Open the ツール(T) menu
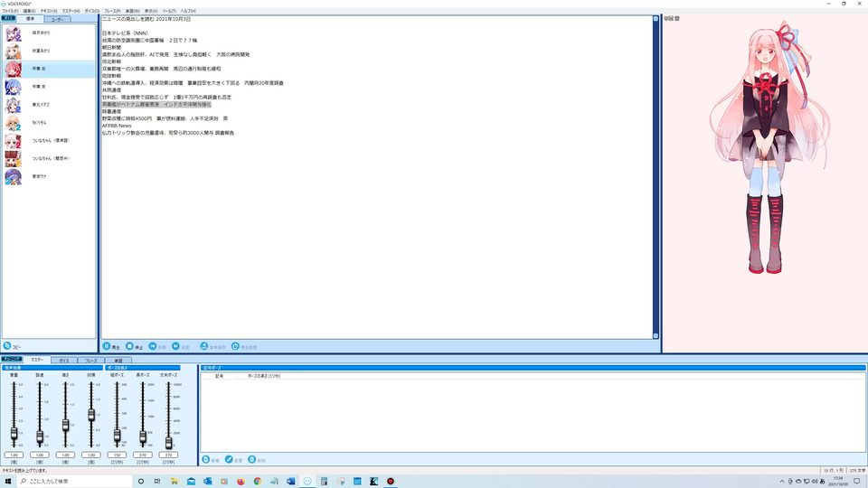Screen dimensions: 868x488 [x=169, y=11]
